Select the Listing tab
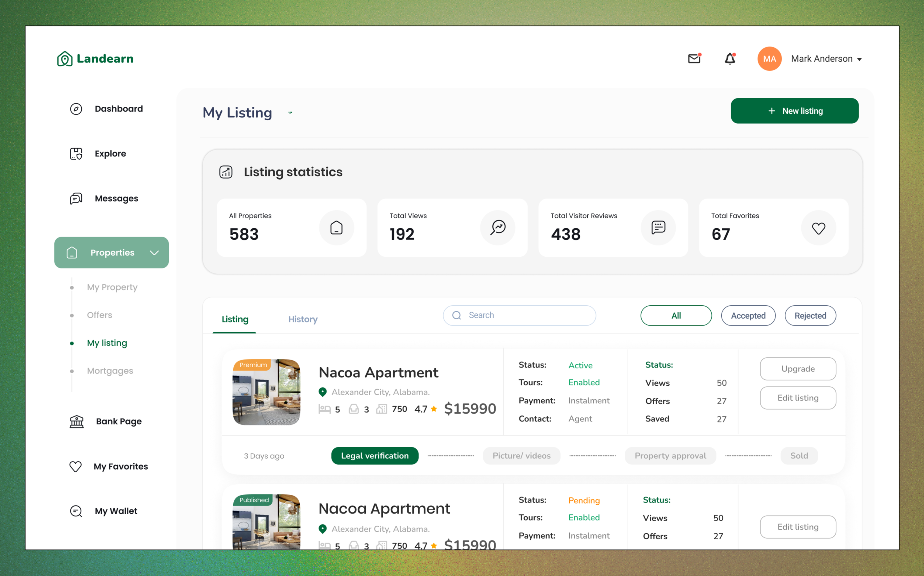Viewport: 924px width, 576px height. (x=235, y=319)
